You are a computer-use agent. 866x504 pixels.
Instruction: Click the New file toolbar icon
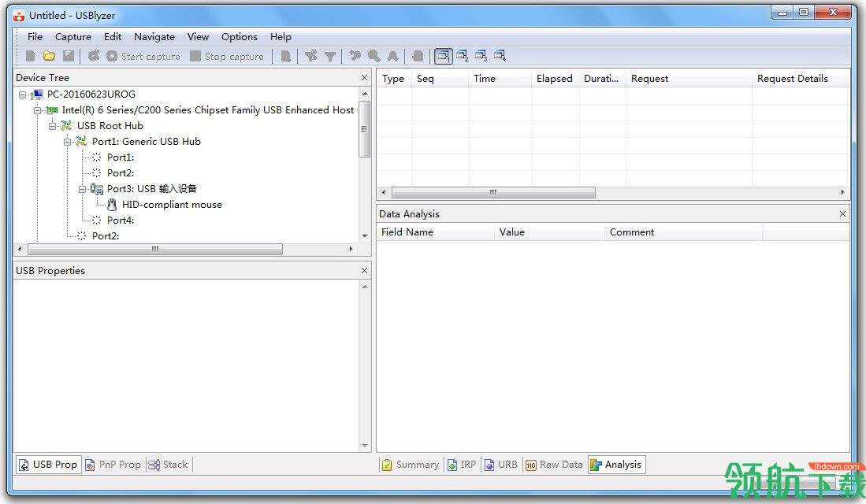click(x=31, y=56)
